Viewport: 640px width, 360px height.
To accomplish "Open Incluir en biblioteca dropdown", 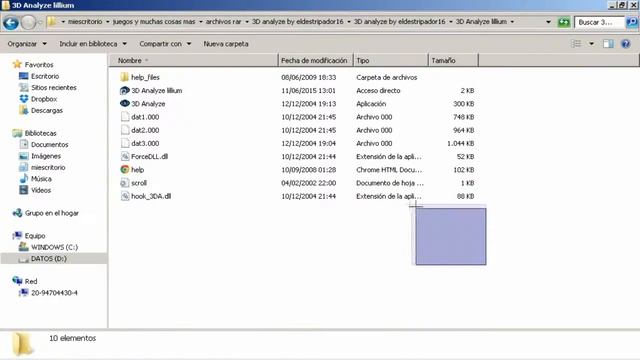I will pos(93,44).
